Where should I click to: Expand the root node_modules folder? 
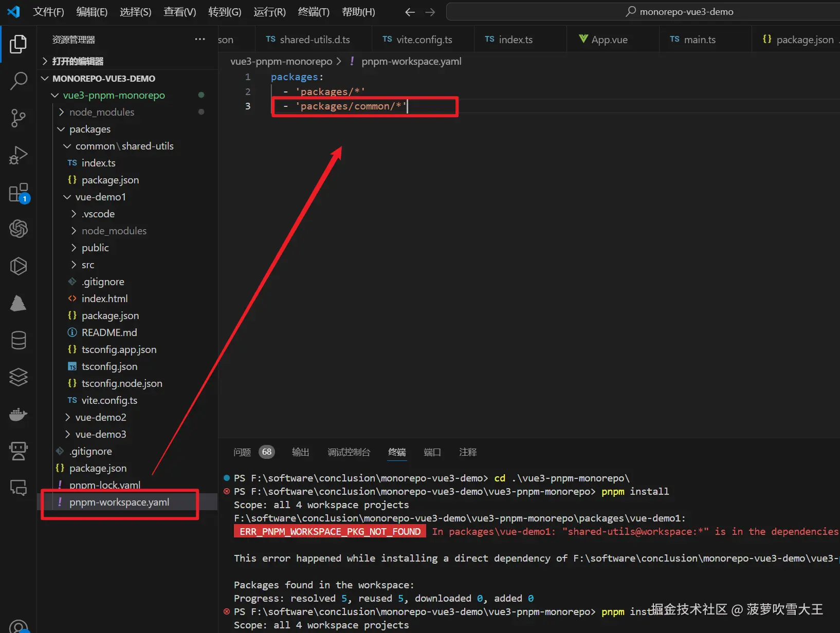(129, 112)
